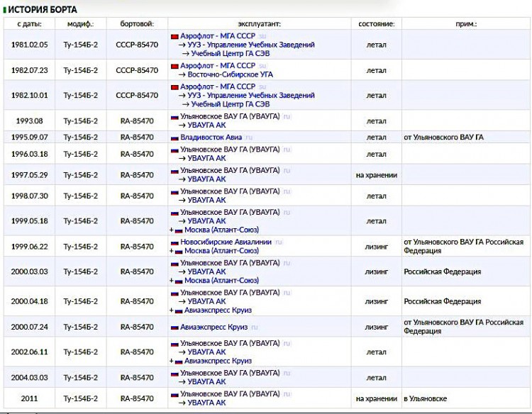Open the Владивосток Авиа operator link
This screenshot has width=532, height=414.
point(211,138)
